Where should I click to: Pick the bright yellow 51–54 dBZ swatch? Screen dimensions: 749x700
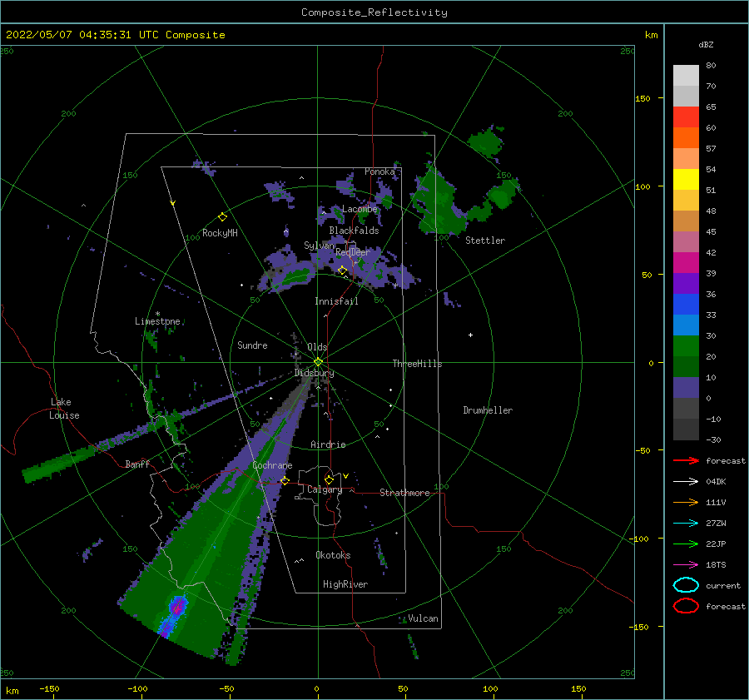tap(686, 179)
